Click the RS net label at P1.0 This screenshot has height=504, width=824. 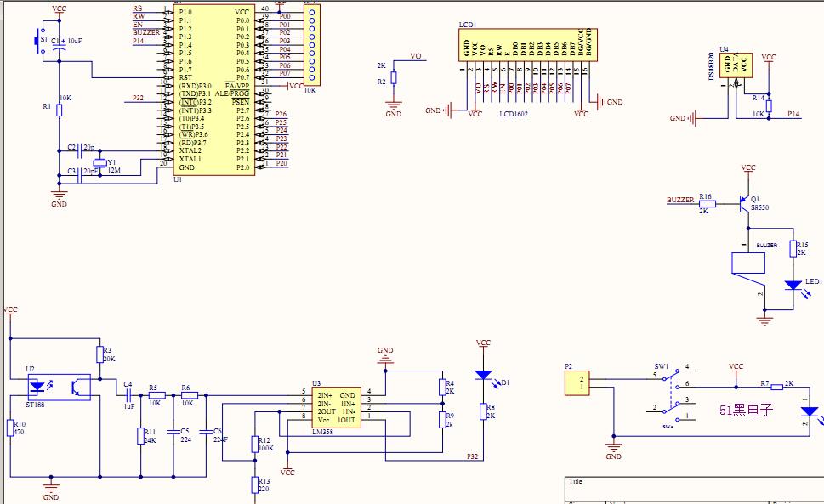click(x=137, y=9)
